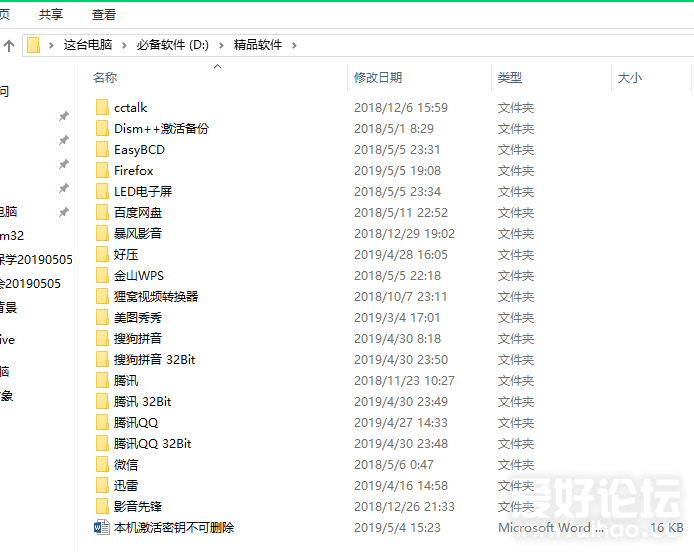
Task: Select the Dism++激活备份 folder icon
Action: click(102, 128)
